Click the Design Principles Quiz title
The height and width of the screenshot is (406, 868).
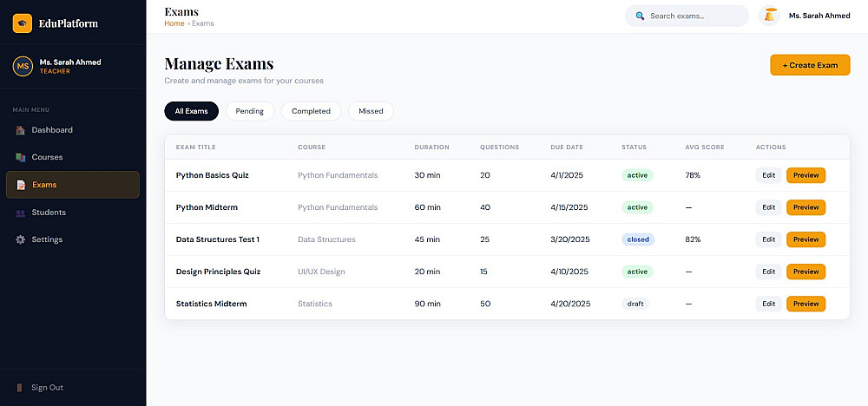coord(218,272)
